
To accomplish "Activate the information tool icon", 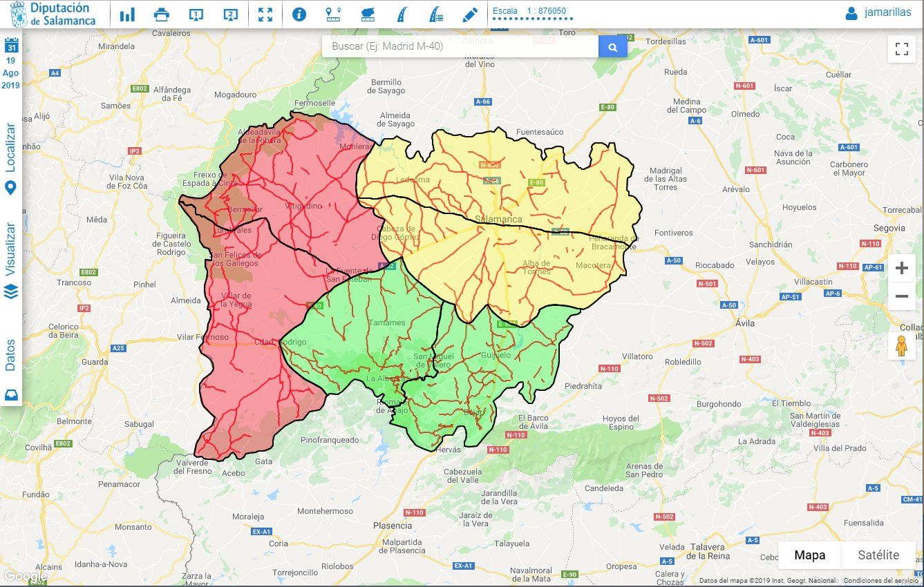I will pos(299,15).
